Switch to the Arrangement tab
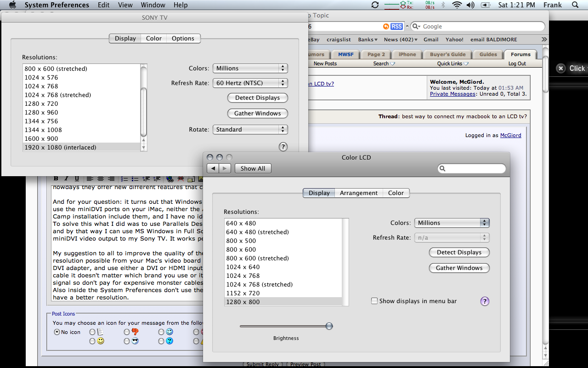The width and height of the screenshot is (588, 368). tap(359, 193)
